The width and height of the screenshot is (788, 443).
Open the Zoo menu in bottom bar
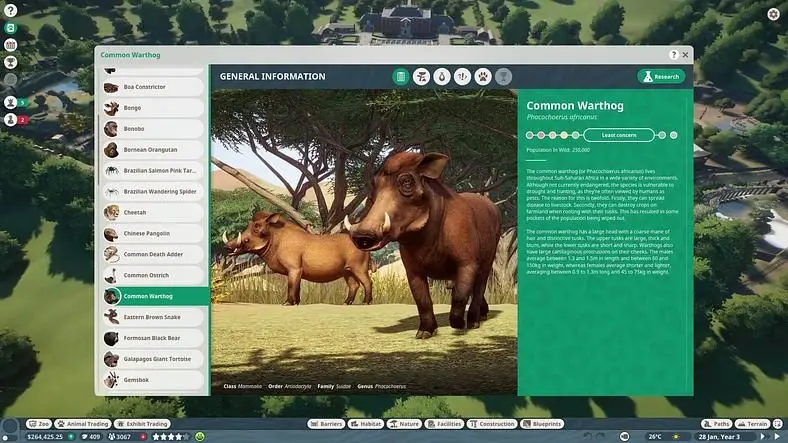39,424
